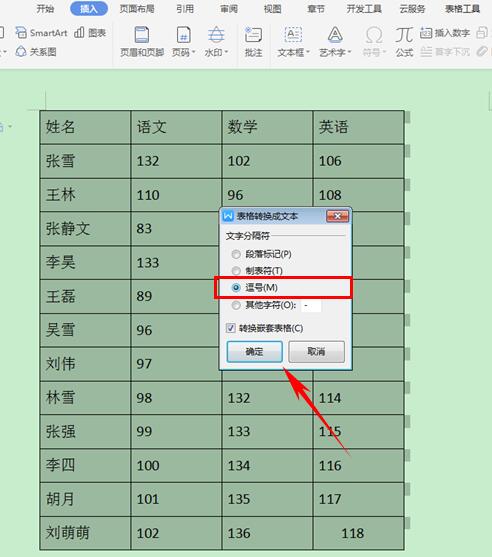Select the 段落标记(P) radio option
The width and height of the screenshot is (492, 557).
coord(236,254)
